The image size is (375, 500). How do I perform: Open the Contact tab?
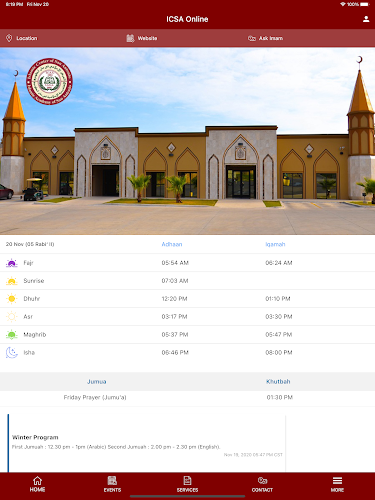pyautogui.click(x=262, y=484)
